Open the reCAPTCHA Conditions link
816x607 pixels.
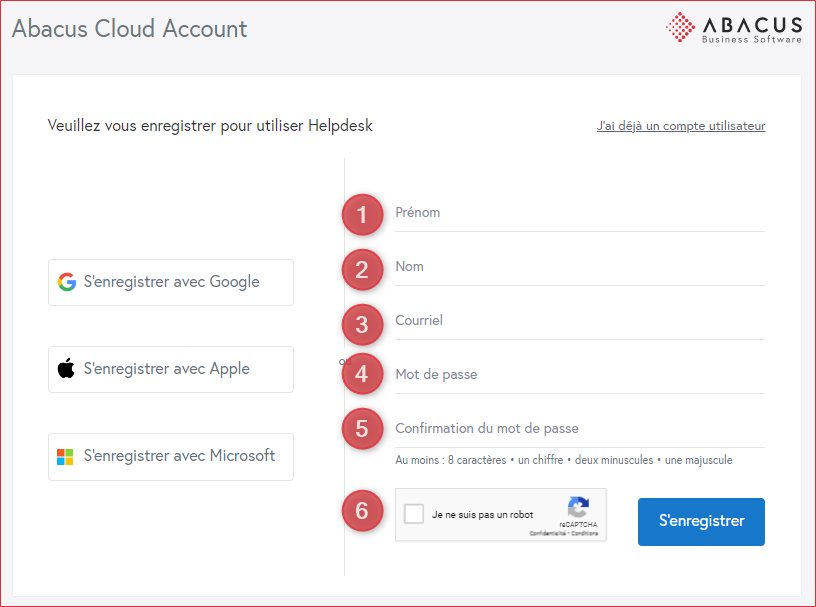point(585,534)
